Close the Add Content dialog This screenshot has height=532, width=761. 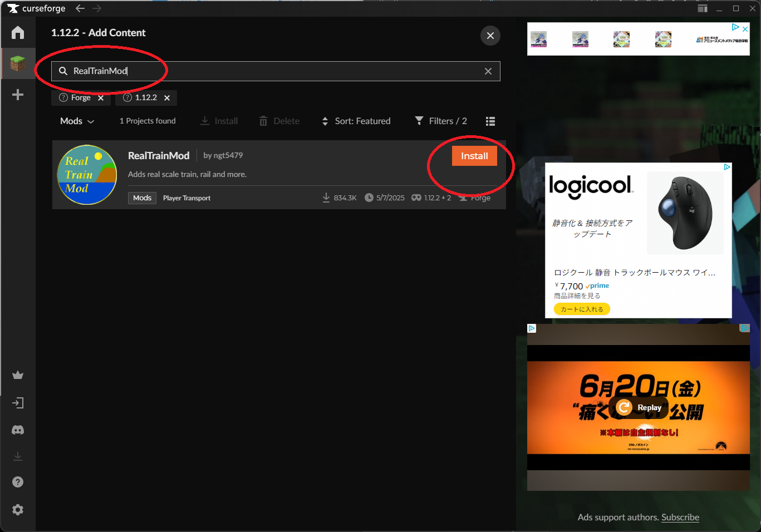coord(490,36)
